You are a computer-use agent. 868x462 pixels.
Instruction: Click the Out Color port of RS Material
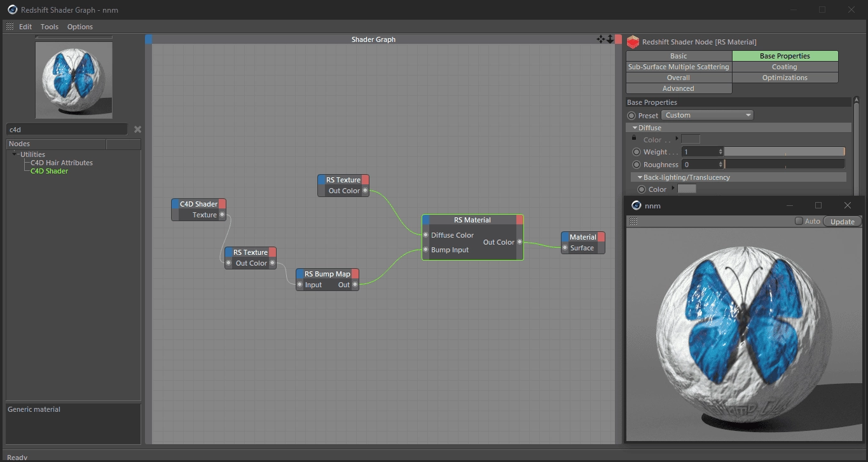(x=520, y=242)
